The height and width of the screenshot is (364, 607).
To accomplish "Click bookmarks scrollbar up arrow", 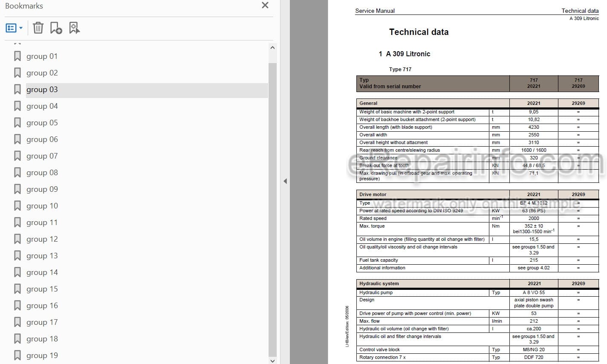I will 273,47.
